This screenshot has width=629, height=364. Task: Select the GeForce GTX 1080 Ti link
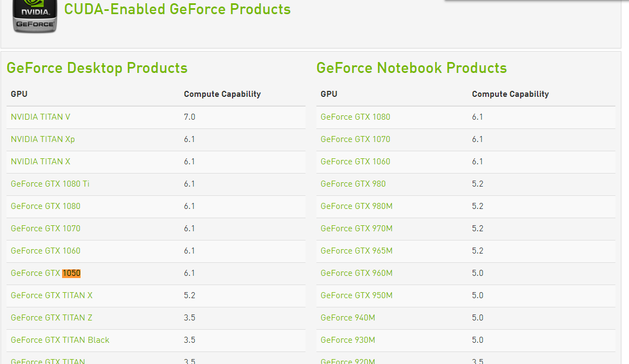(50, 184)
